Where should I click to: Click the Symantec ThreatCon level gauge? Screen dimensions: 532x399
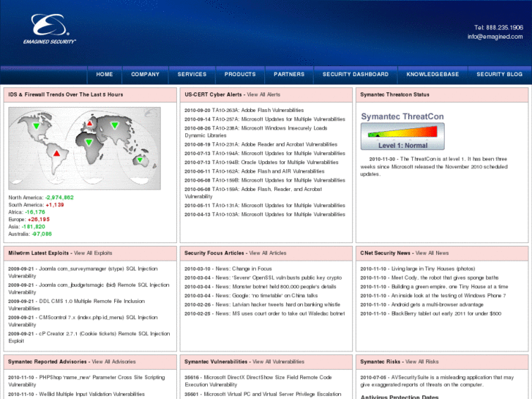pyautogui.click(x=402, y=136)
